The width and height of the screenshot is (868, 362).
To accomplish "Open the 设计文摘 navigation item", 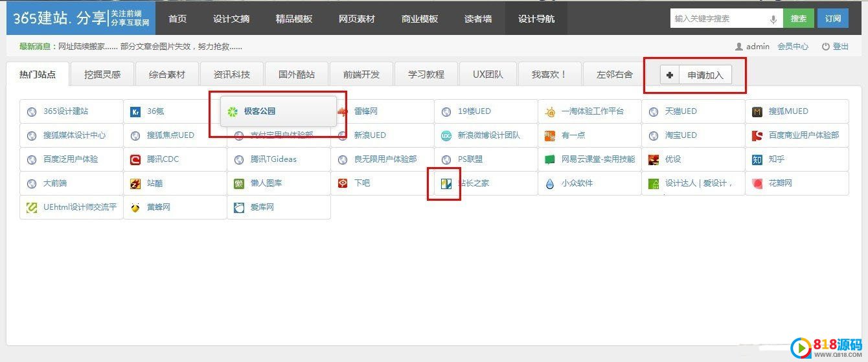I will [231, 18].
